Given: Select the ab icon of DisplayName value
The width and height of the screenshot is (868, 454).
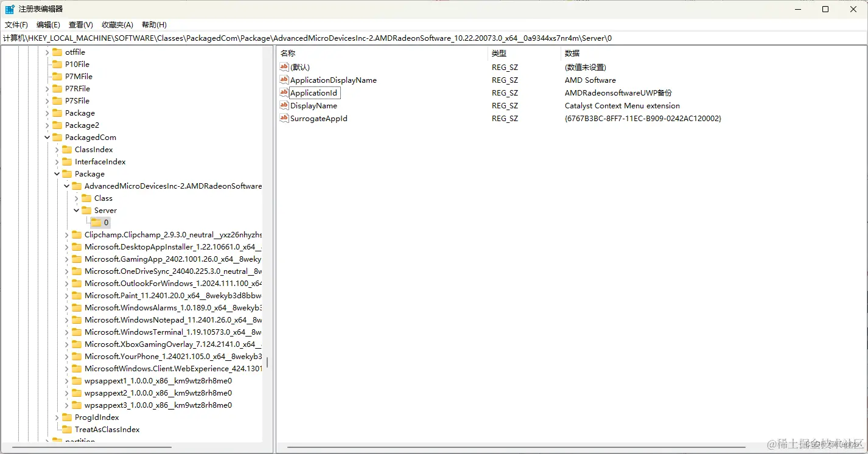Looking at the screenshot, I should pyautogui.click(x=284, y=105).
